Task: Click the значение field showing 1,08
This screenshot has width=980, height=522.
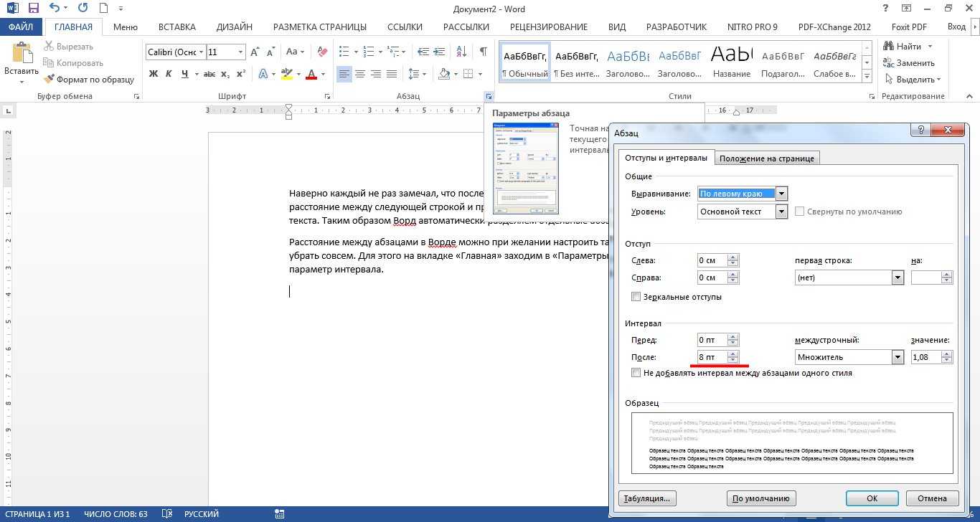Action: coord(925,357)
